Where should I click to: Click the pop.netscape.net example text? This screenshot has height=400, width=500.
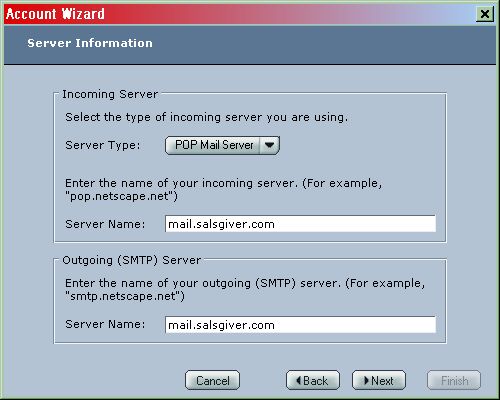click(x=121, y=196)
